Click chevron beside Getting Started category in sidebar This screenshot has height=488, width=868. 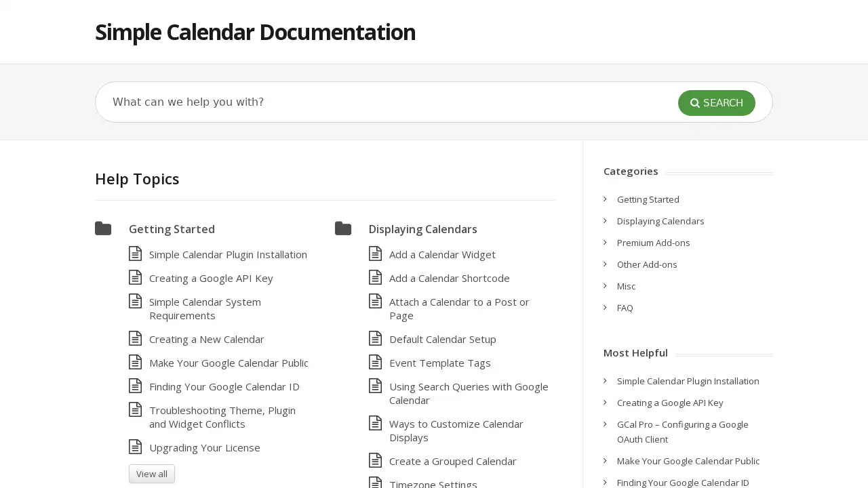[605, 199]
